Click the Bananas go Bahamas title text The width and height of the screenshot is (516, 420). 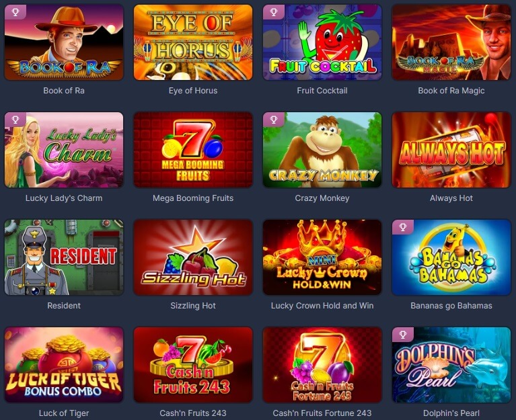point(451,306)
